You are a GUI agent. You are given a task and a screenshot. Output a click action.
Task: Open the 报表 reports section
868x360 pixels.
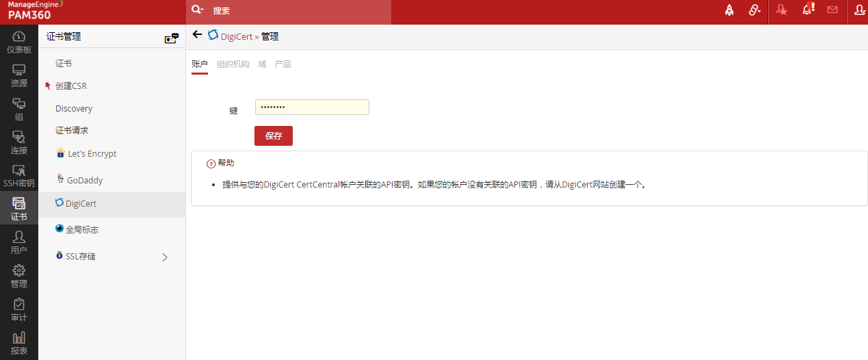19,344
